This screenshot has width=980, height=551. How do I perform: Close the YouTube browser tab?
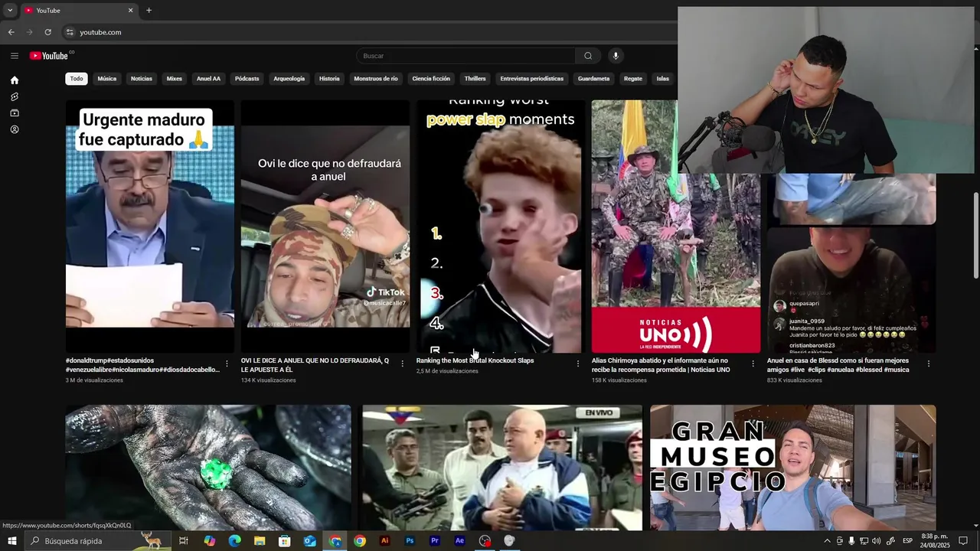coord(130,11)
